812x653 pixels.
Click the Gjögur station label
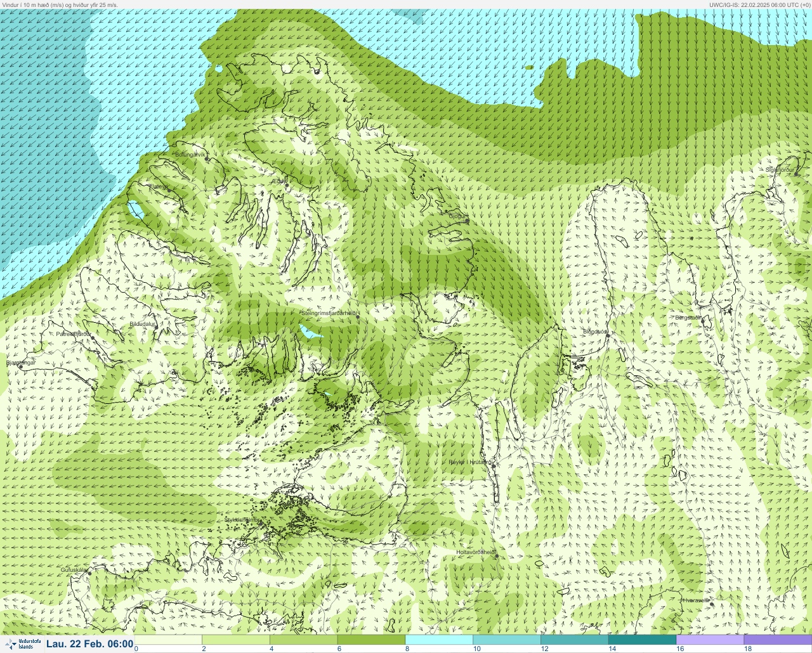[x=457, y=216]
